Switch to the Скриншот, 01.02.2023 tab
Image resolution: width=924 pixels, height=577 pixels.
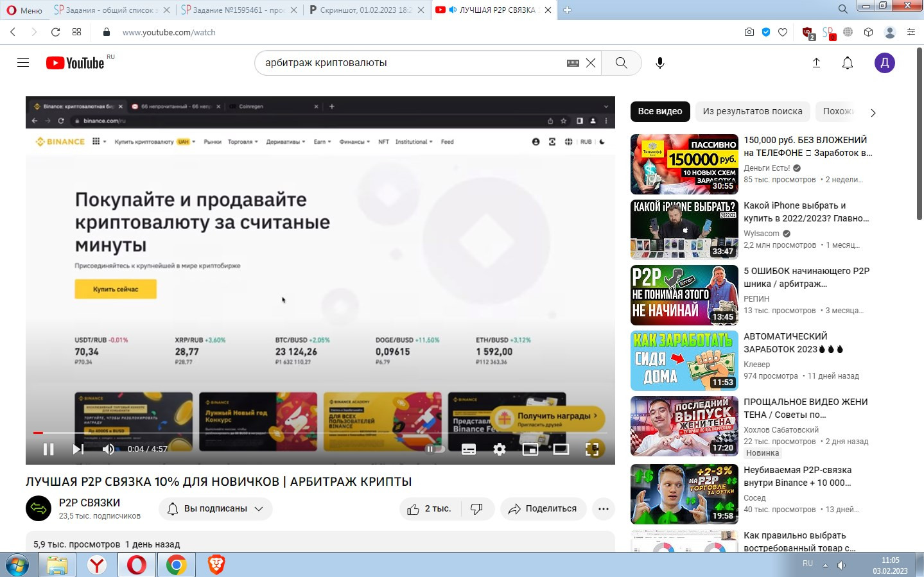click(366, 10)
